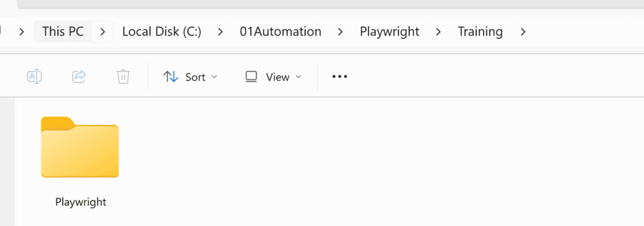Screen dimensions: 644x226
Task: Click the Delete trash can icon
Action: coord(123,77)
